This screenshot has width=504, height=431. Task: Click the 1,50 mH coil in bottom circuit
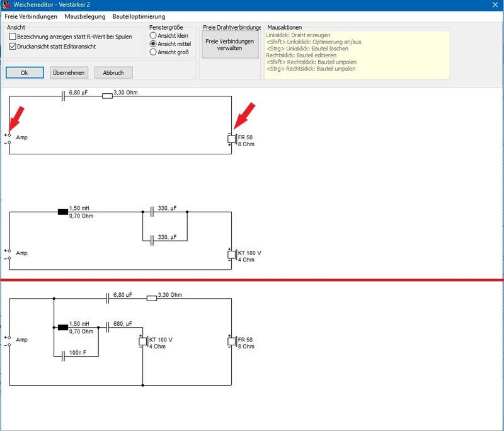[62, 328]
